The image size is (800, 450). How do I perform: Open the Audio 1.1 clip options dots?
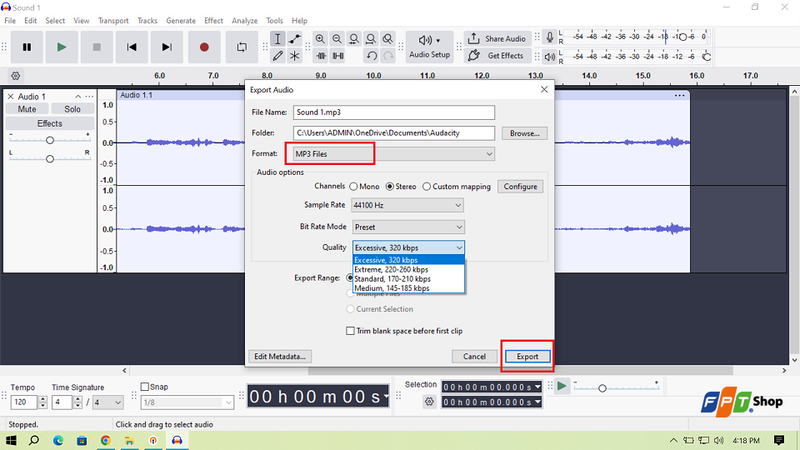679,95
